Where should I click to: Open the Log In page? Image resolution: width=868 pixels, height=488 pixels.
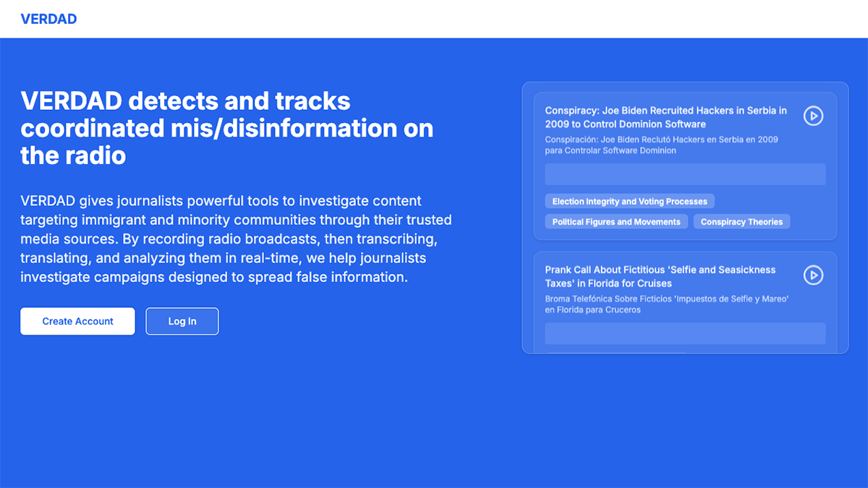click(182, 322)
